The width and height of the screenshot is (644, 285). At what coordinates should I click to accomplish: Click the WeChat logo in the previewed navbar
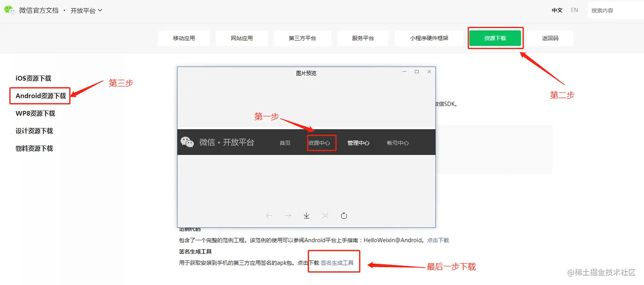187,142
